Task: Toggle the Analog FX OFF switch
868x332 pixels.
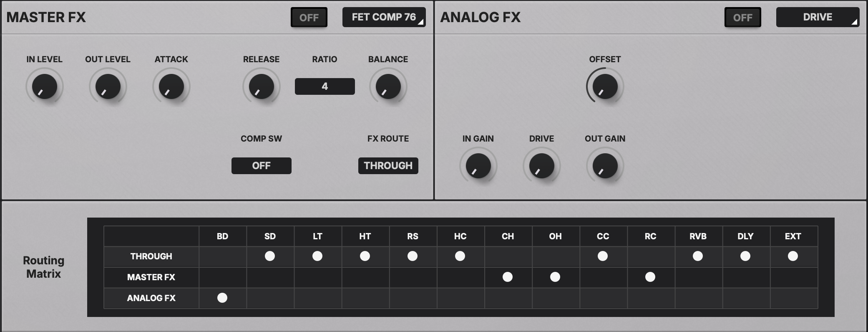Action: pos(743,18)
